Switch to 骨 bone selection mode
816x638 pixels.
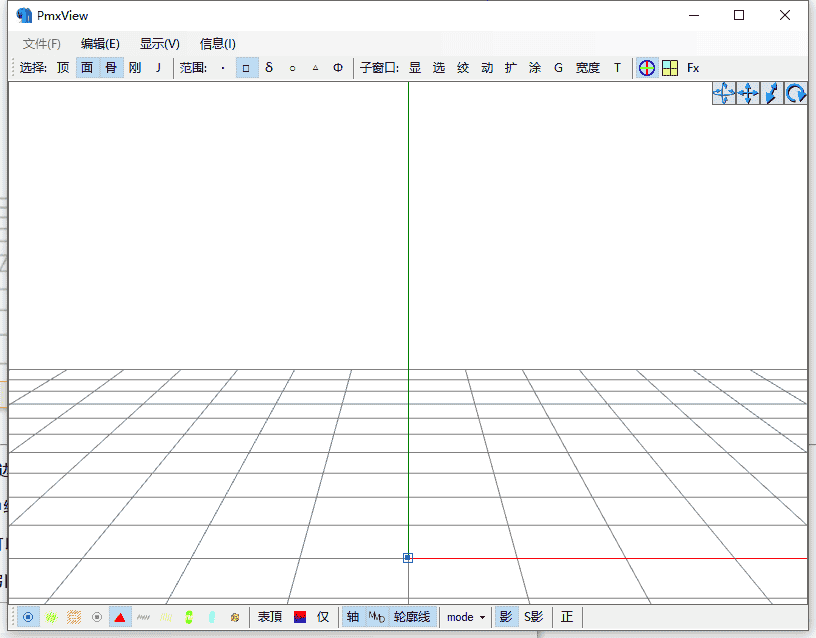click(111, 67)
